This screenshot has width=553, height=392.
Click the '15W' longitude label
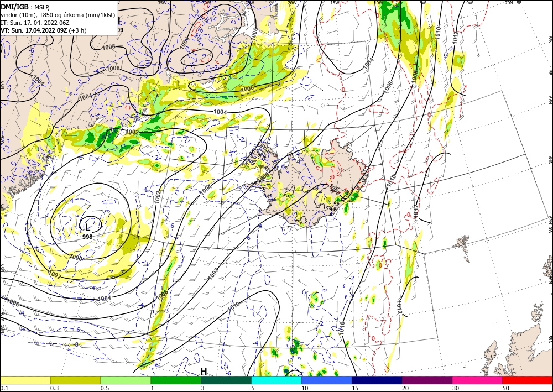pos(335,3)
